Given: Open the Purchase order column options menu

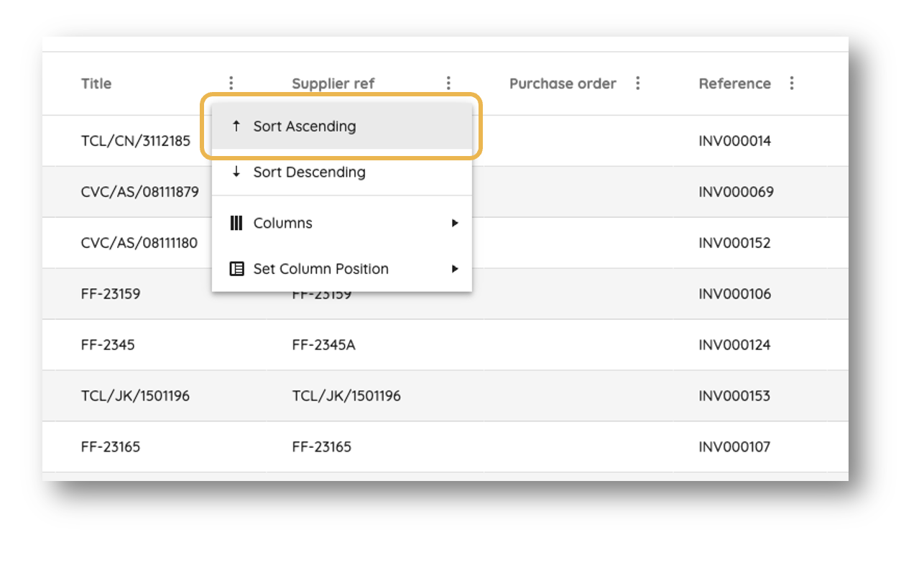Looking at the screenshot, I should 637,83.
